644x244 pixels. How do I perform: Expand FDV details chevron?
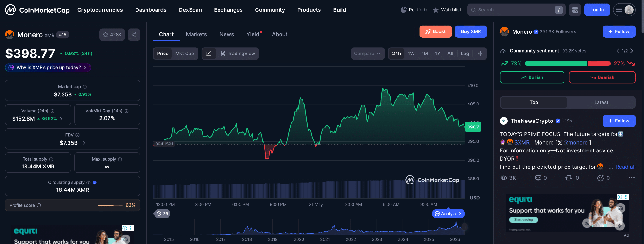[84, 143]
